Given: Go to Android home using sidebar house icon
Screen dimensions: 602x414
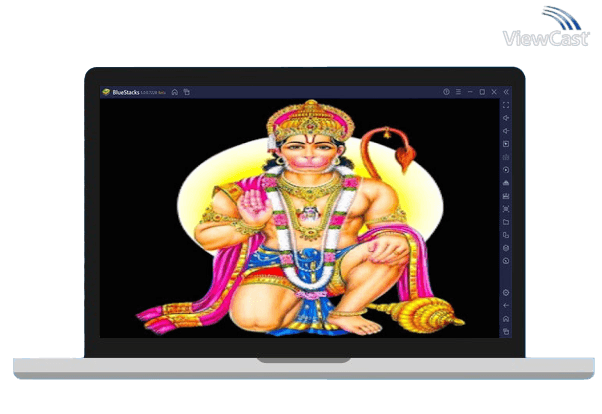Looking at the screenshot, I should [x=506, y=319].
